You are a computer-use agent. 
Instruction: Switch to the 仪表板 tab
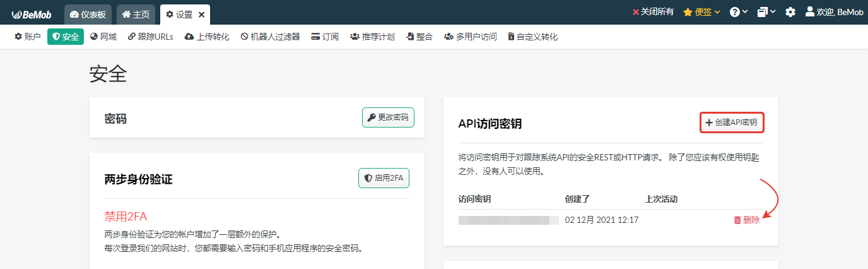click(x=88, y=15)
